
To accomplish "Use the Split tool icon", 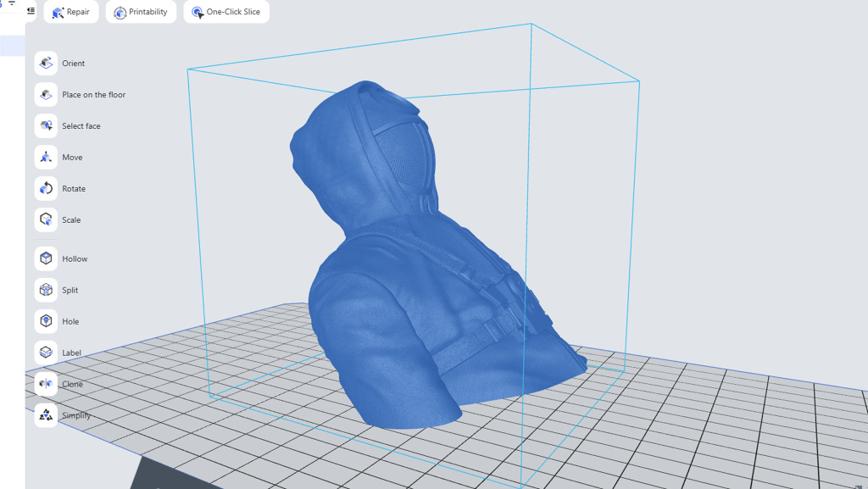I will click(46, 291).
